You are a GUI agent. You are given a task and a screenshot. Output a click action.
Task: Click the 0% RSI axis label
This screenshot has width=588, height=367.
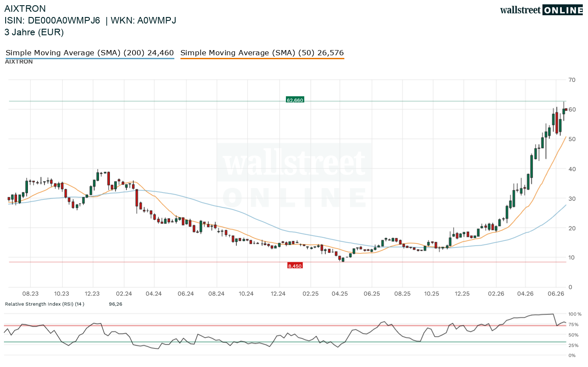[572, 355]
